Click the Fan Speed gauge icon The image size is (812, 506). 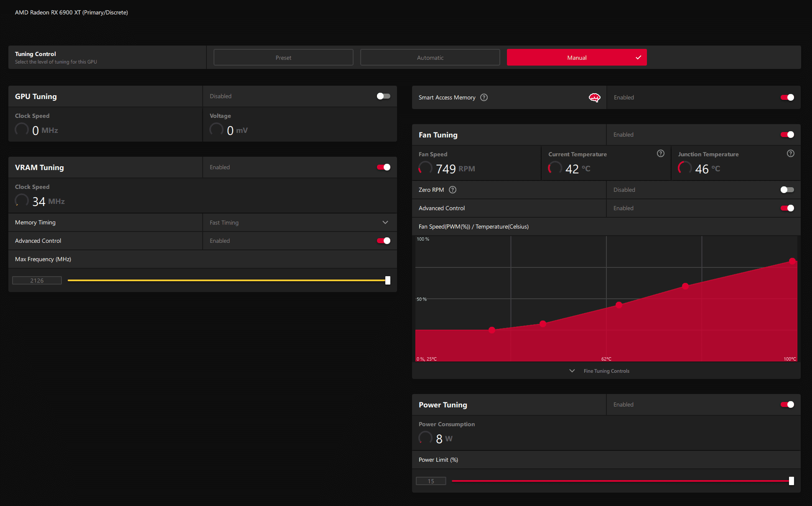point(425,168)
